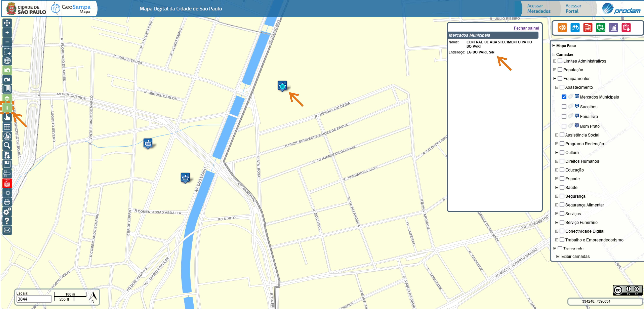Image resolution: width=644 pixels, height=309 pixels.
Task: Expand the Educação tree node
Action: point(557,170)
